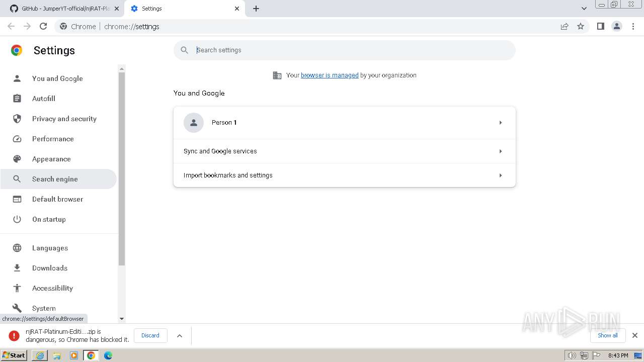The image size is (644, 362).
Task: Open Downloads arrow icon section
Action: coord(17,268)
